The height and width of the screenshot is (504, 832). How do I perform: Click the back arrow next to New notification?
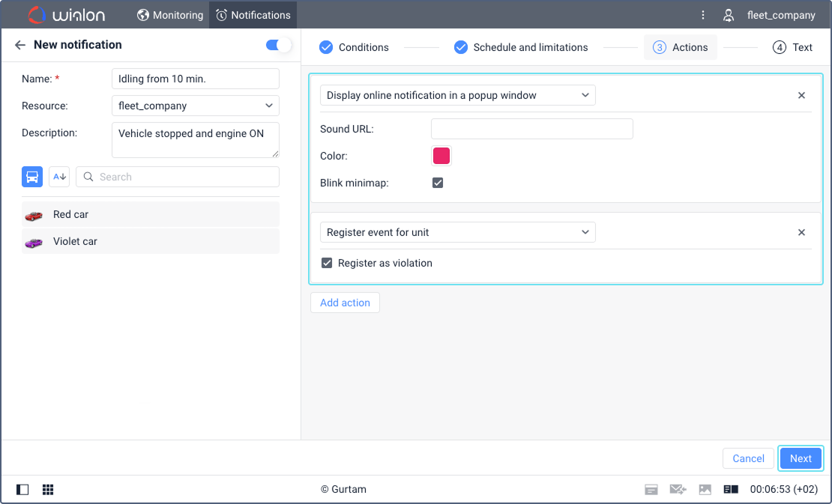[20, 45]
